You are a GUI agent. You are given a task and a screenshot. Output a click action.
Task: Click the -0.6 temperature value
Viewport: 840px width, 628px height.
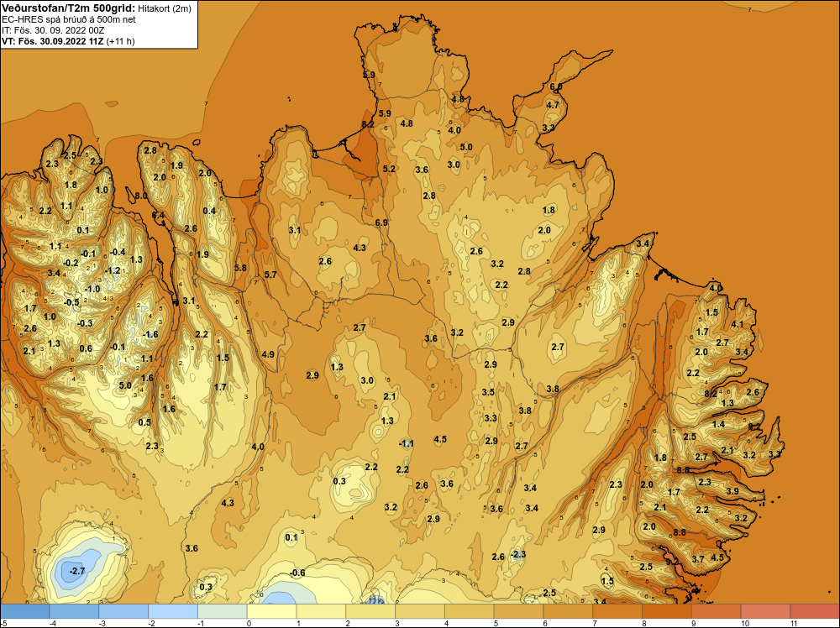pos(297,573)
